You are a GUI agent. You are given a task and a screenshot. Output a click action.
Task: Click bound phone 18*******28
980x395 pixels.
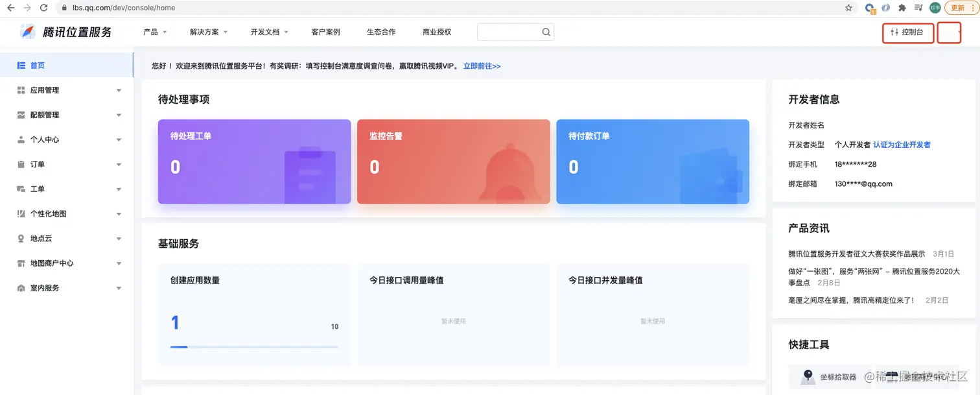pyautogui.click(x=856, y=164)
